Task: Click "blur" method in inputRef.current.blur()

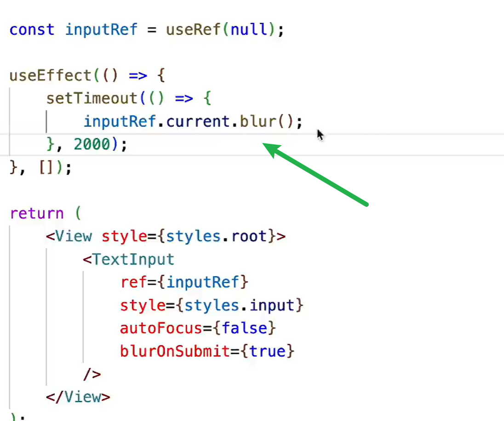Action: [x=258, y=121]
